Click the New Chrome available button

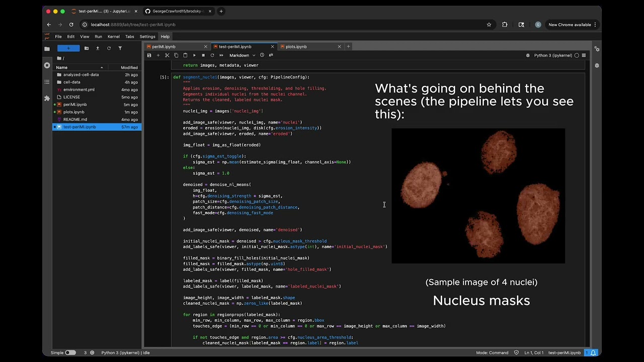(x=572, y=25)
